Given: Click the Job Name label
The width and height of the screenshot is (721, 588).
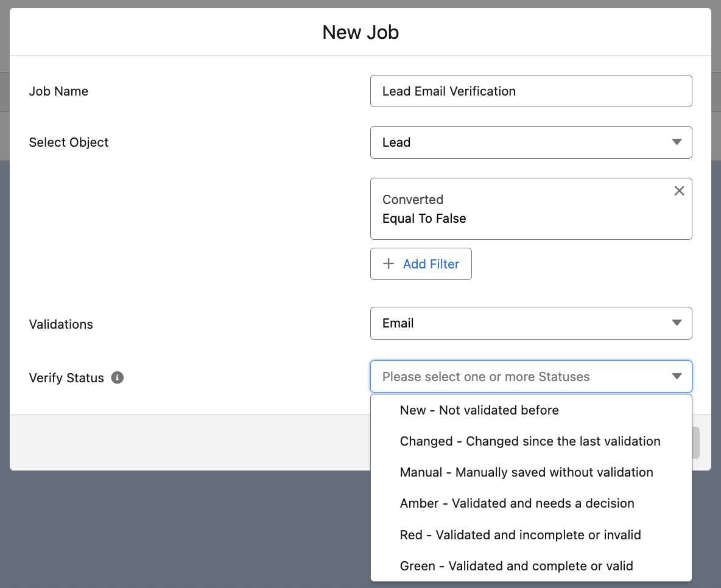Looking at the screenshot, I should [x=58, y=91].
